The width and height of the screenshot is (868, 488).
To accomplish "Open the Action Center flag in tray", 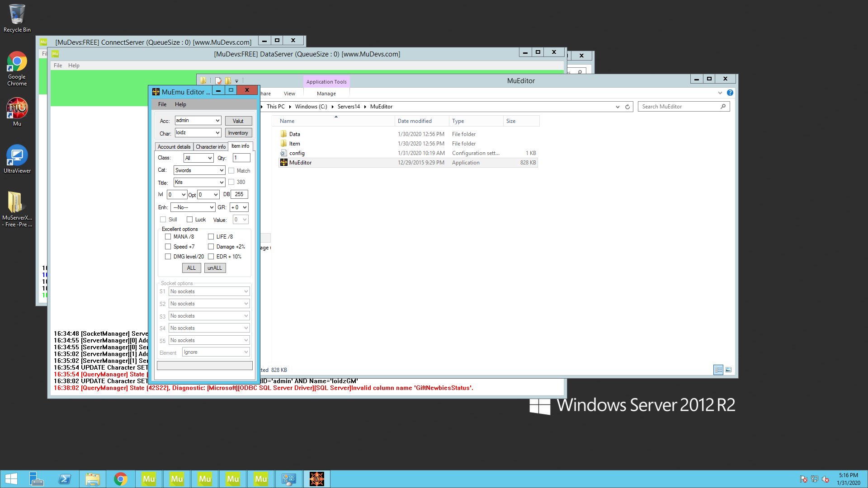I will [x=803, y=479].
